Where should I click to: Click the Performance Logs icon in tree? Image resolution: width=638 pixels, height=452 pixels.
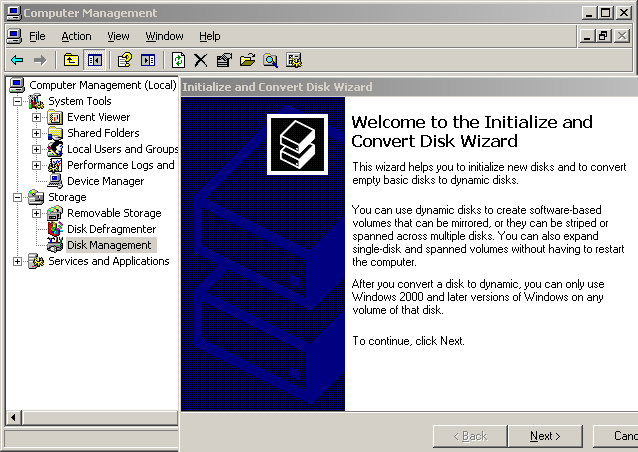click(x=55, y=165)
